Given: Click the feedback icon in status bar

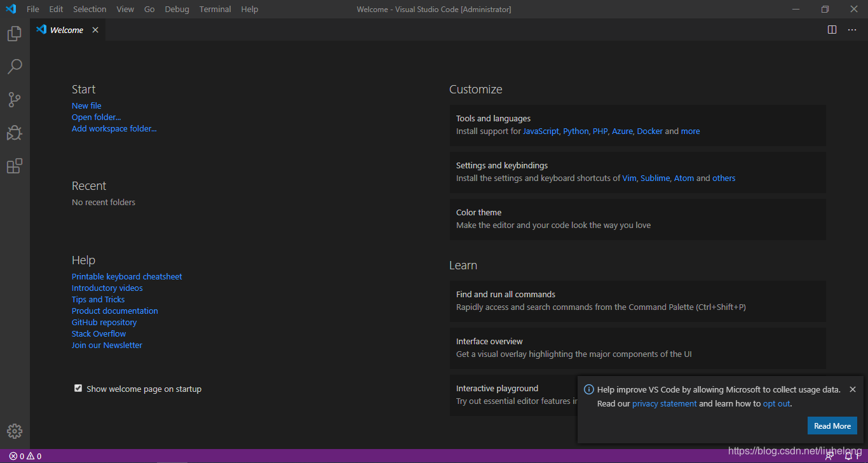Looking at the screenshot, I should (x=830, y=456).
